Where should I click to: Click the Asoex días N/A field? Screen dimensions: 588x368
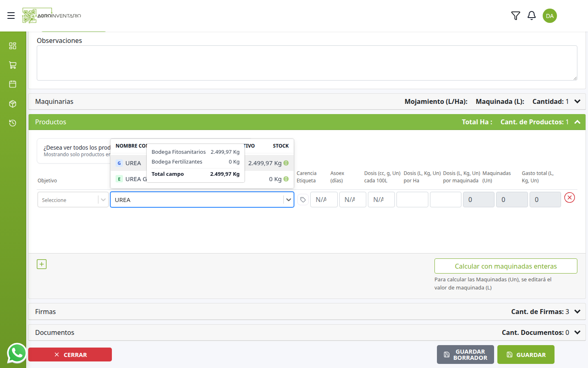(x=353, y=200)
